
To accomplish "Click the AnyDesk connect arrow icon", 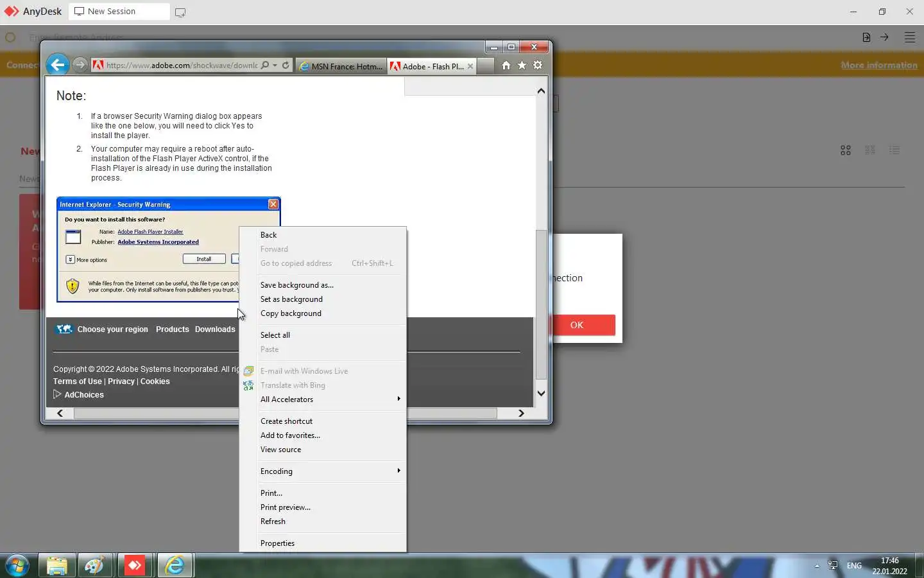I will [x=884, y=37].
